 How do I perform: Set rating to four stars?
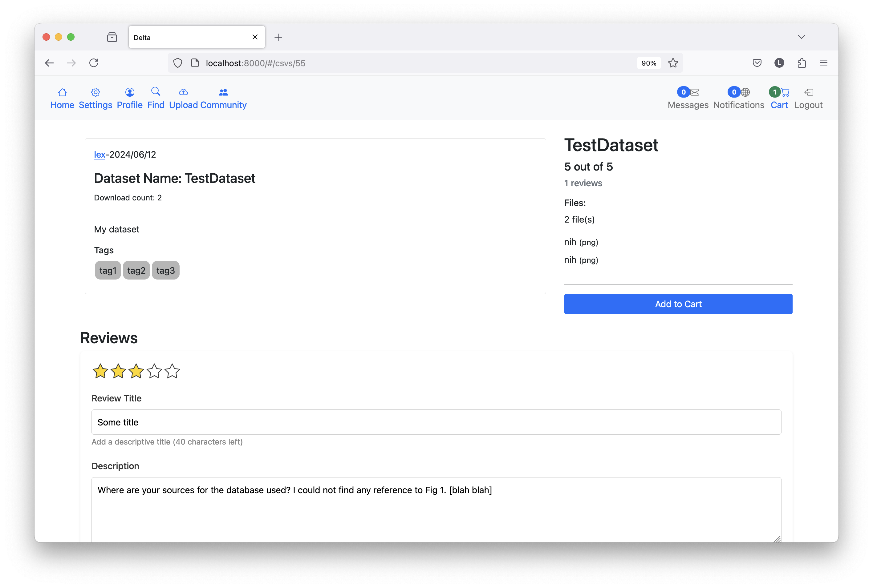pyautogui.click(x=154, y=371)
